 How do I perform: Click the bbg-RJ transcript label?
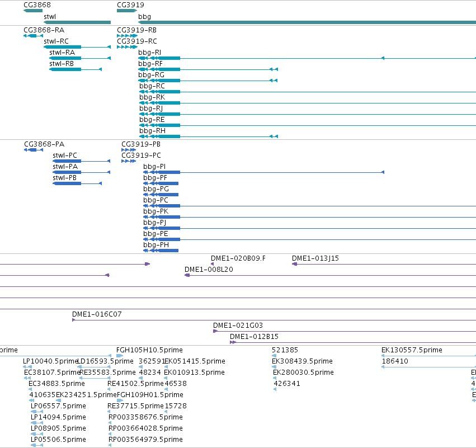(151, 109)
